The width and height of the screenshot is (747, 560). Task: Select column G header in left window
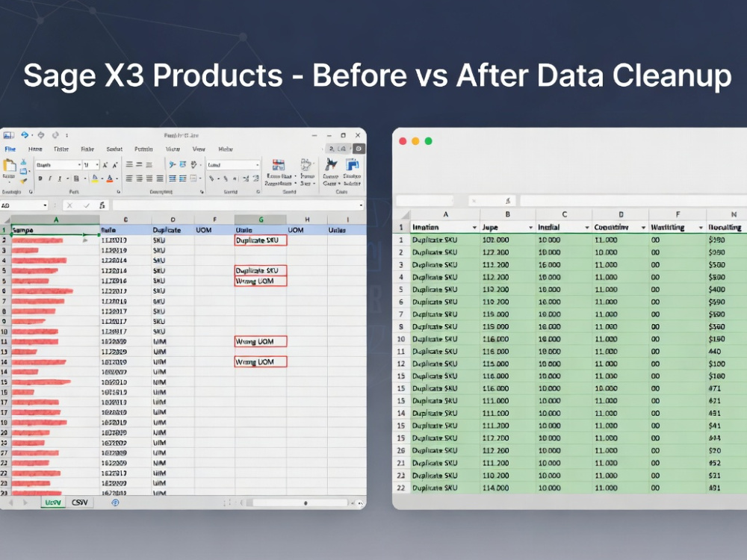tap(261, 220)
